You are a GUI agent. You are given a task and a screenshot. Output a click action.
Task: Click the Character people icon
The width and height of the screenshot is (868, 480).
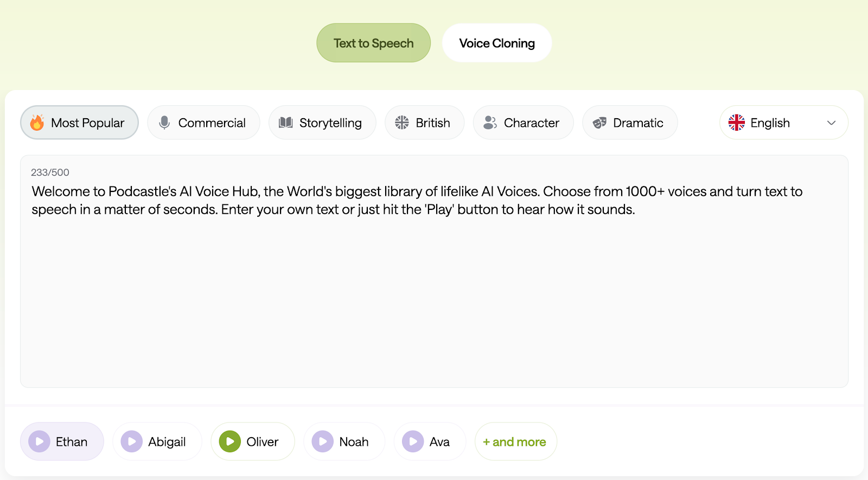[490, 123]
